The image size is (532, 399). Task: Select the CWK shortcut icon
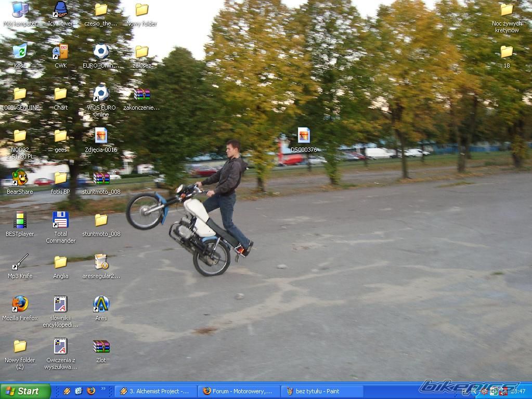(60, 51)
